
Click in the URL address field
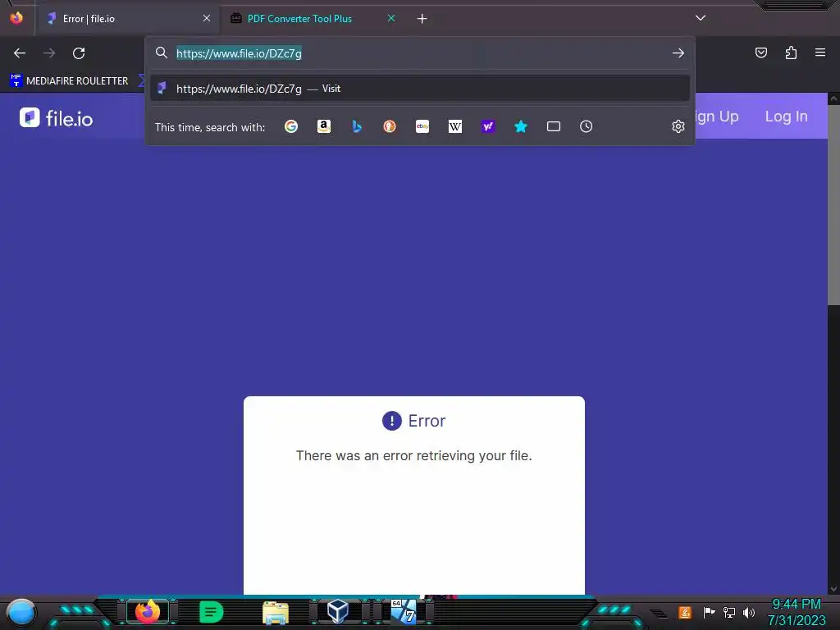point(420,53)
